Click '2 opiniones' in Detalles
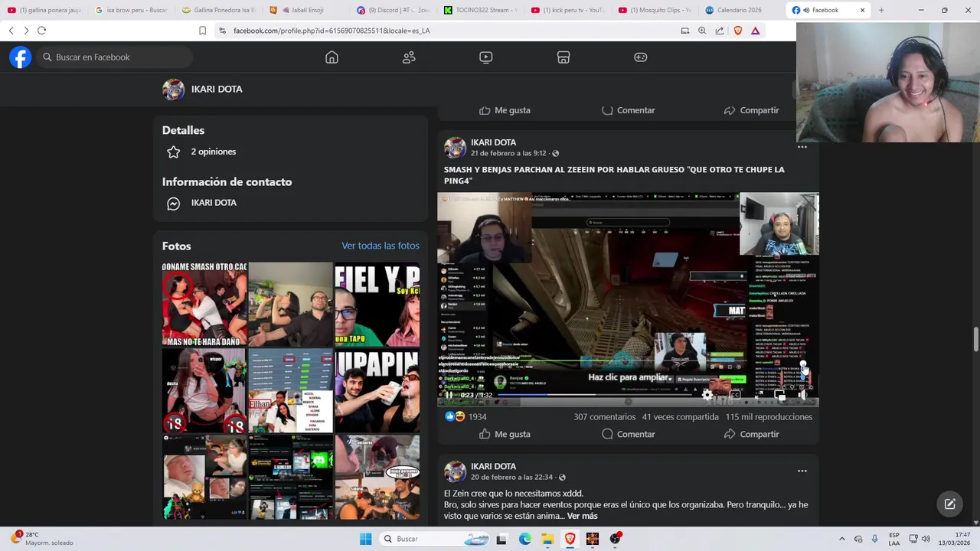This screenshot has height=551, width=980. 214,152
